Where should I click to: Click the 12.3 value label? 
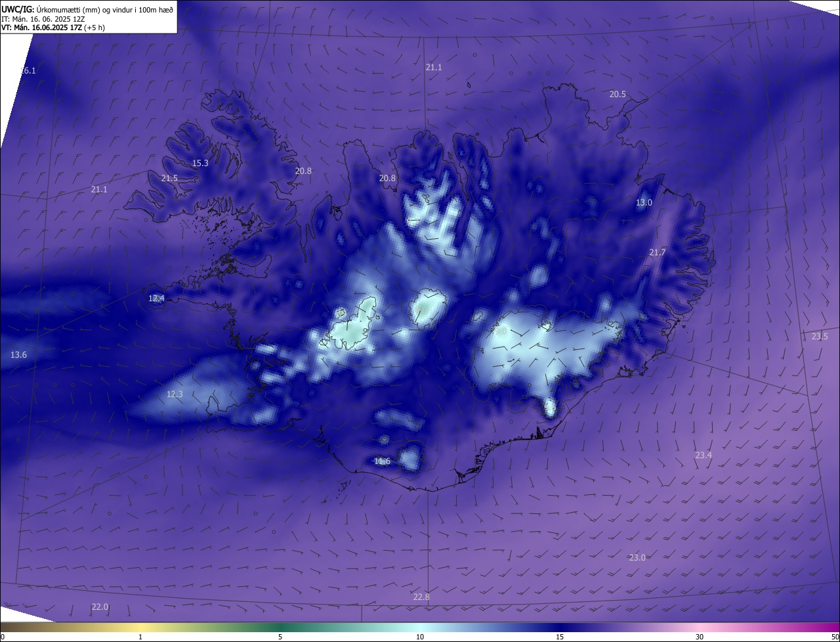(175, 395)
